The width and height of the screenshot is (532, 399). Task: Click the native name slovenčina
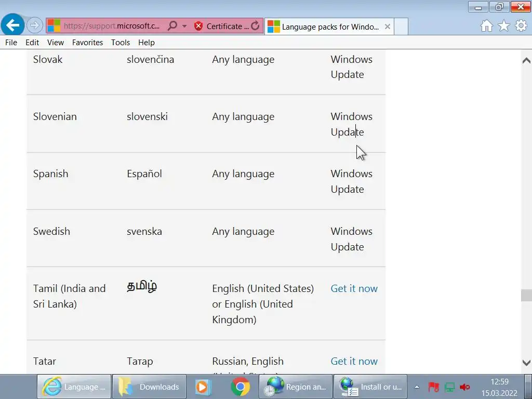point(150,59)
